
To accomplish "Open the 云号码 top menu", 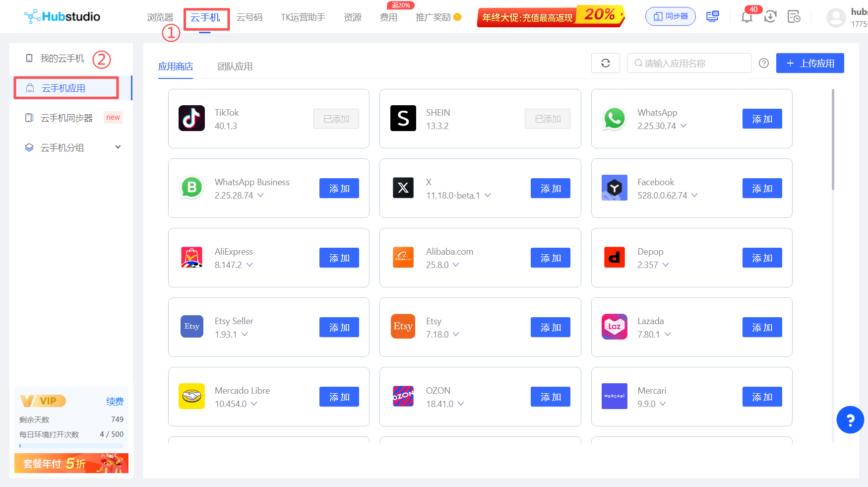I will click(x=249, y=17).
